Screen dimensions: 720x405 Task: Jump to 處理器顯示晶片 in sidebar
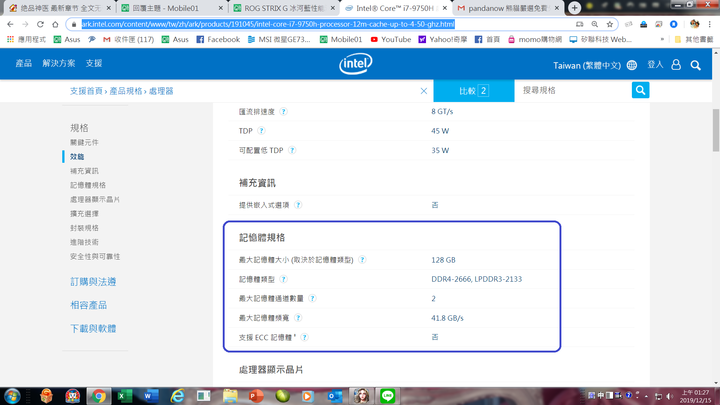click(95, 199)
